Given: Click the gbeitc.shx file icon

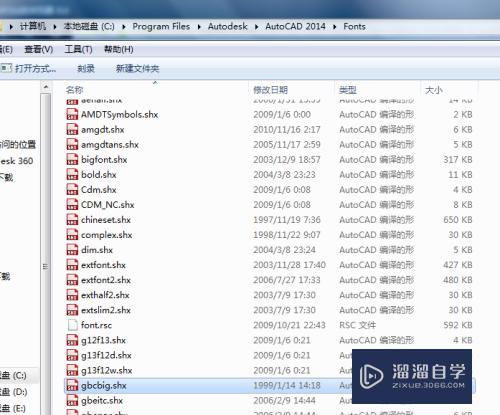Looking at the screenshot, I should tap(72, 400).
